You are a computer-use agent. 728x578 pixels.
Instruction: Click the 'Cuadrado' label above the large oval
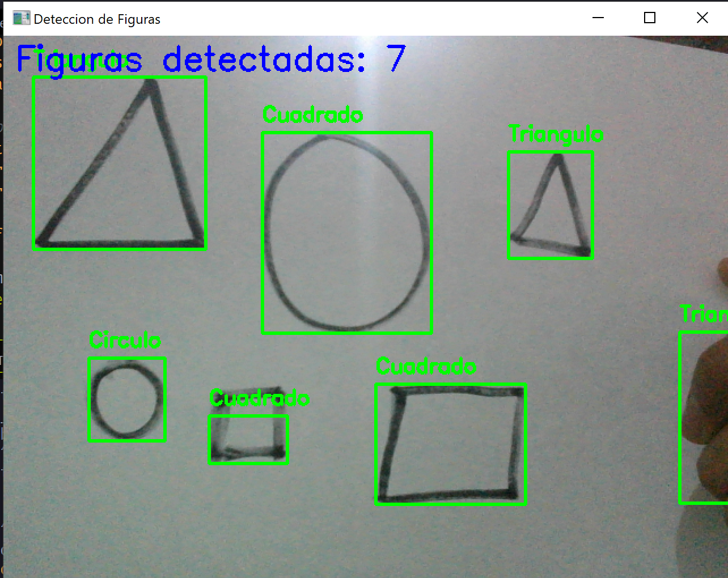312,115
